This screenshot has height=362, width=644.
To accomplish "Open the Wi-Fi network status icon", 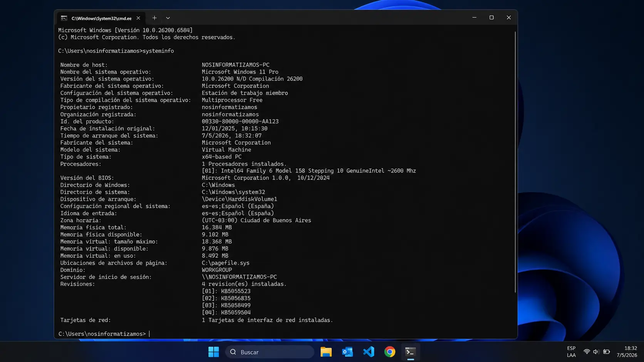I will 587,352.
